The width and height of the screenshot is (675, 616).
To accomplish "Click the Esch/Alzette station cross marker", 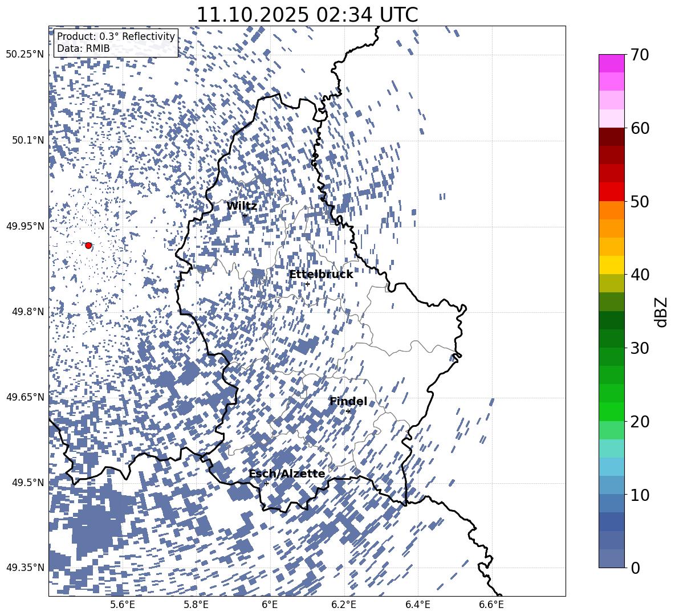I will pyautogui.click(x=266, y=483).
